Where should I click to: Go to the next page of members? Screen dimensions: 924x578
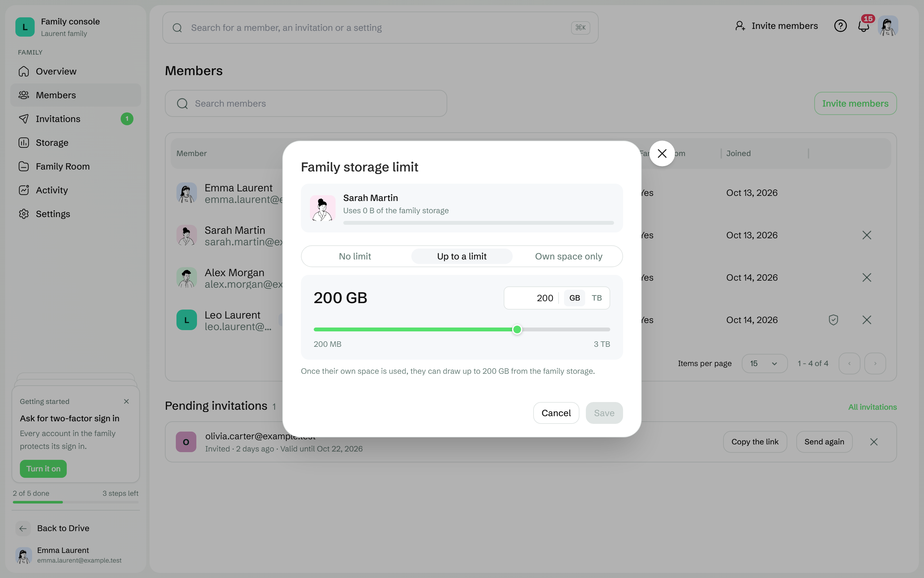click(875, 363)
